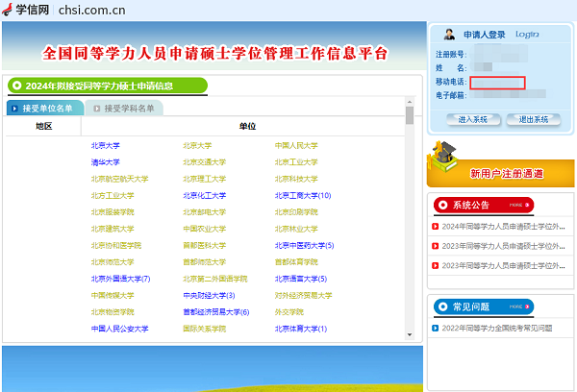The width and height of the screenshot is (577, 392).
Task: Click the blue 常见问题 play icon
Action: (442, 306)
